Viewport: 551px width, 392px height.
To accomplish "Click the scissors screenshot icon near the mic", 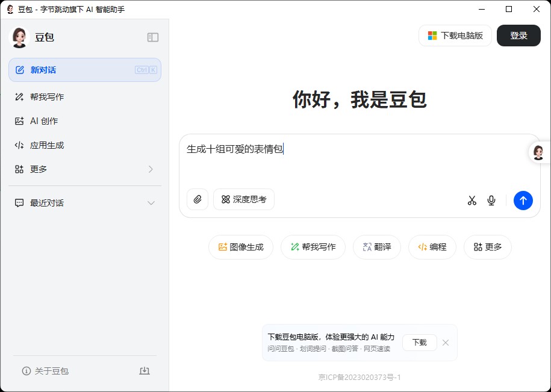I will coord(472,200).
